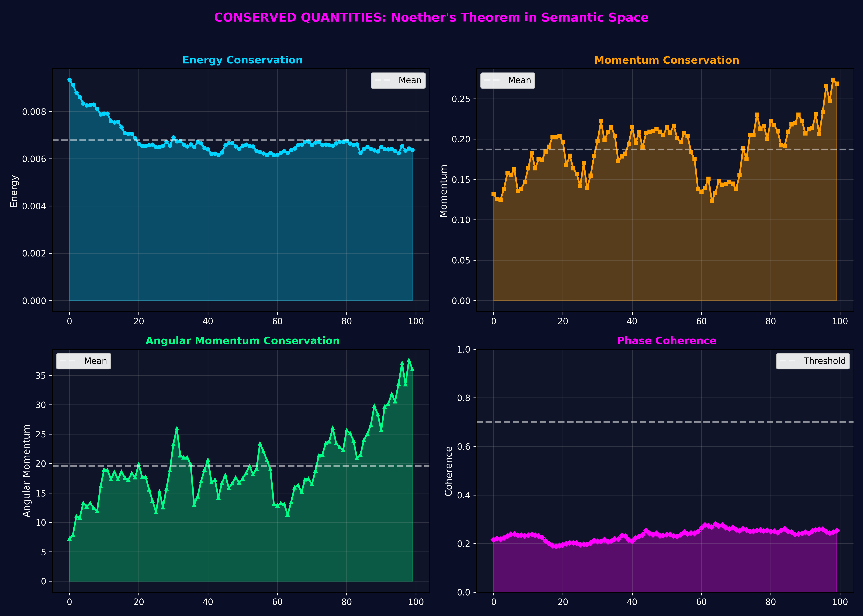This screenshot has width=863, height=616.
Task: Click the Threshold legend in Phase Coherence
Action: (812, 361)
